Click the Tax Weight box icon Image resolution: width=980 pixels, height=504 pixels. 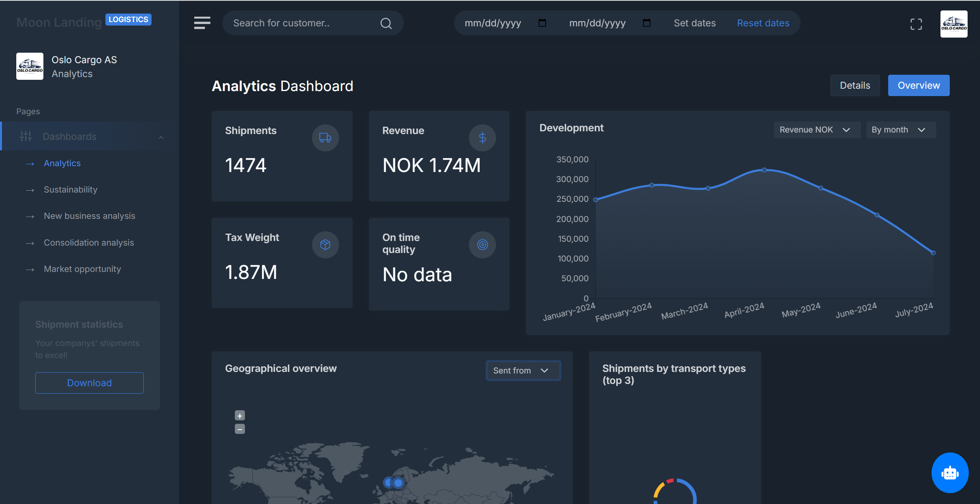[x=325, y=244]
